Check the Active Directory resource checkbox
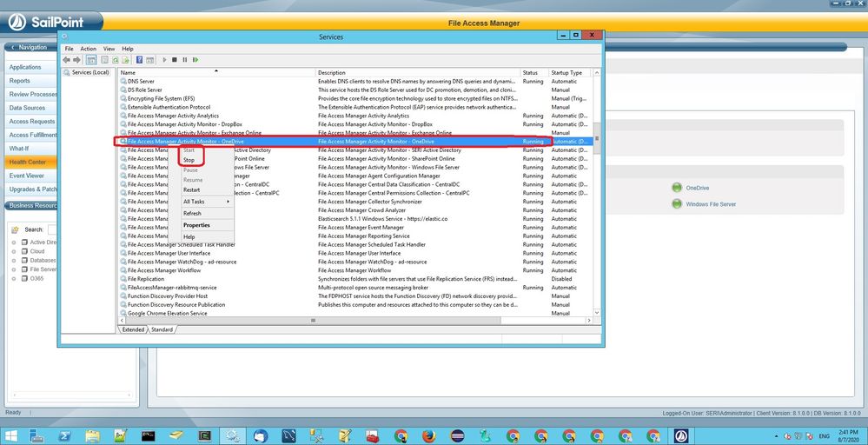 (x=24, y=242)
